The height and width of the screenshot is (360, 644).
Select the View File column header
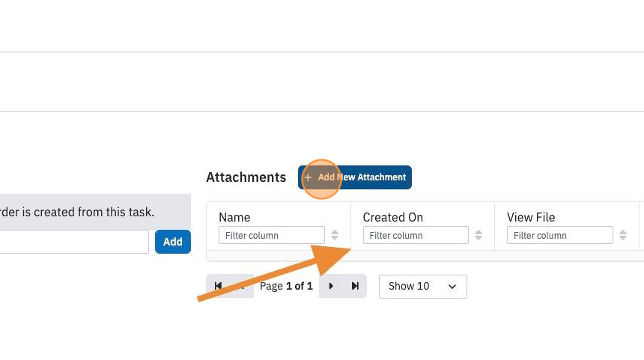click(x=531, y=217)
